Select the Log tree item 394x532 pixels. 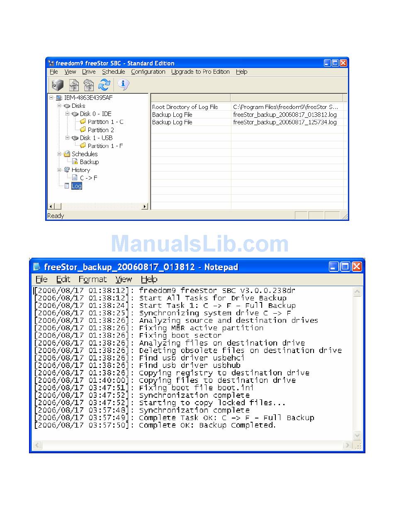pyautogui.click(x=77, y=186)
